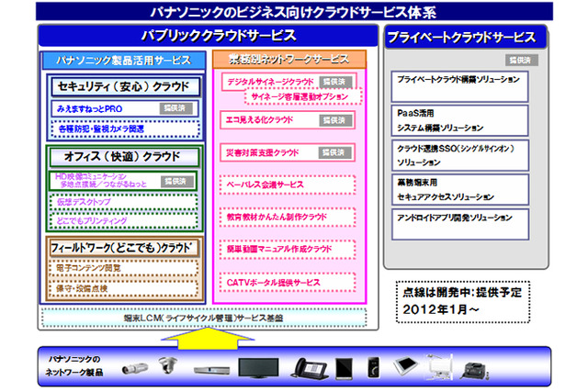
Task: Click the 点線は開発中:提供予定 legend box
Action: (x=463, y=301)
